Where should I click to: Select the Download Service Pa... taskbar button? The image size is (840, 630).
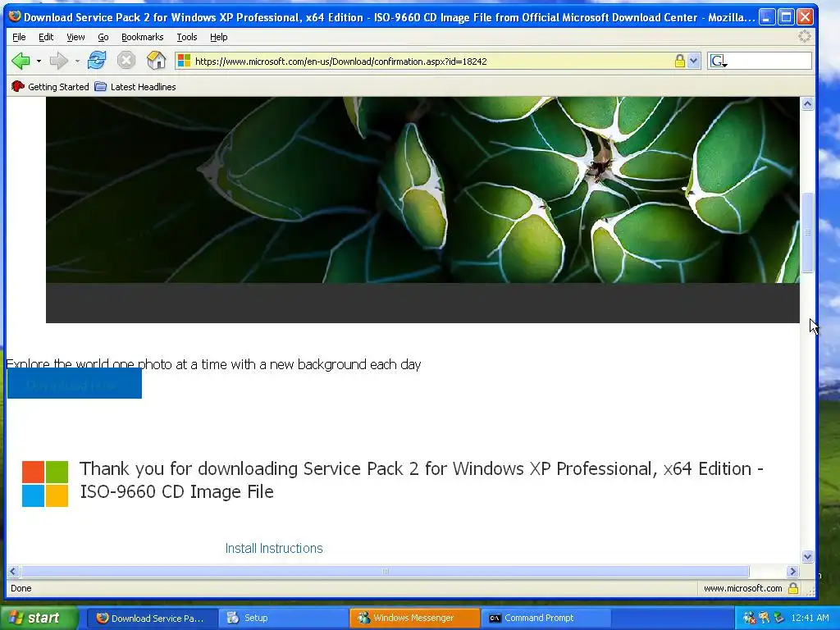(x=153, y=619)
